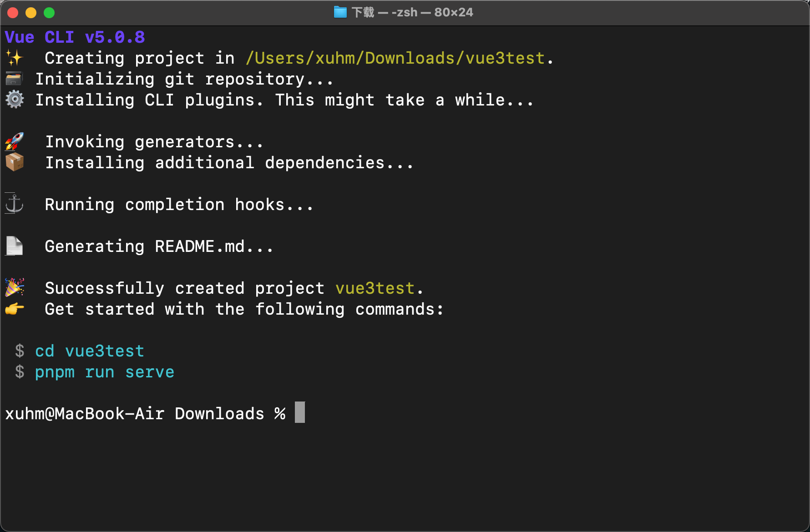Click the window title text in title bar
The image size is (810, 532).
[412, 12]
